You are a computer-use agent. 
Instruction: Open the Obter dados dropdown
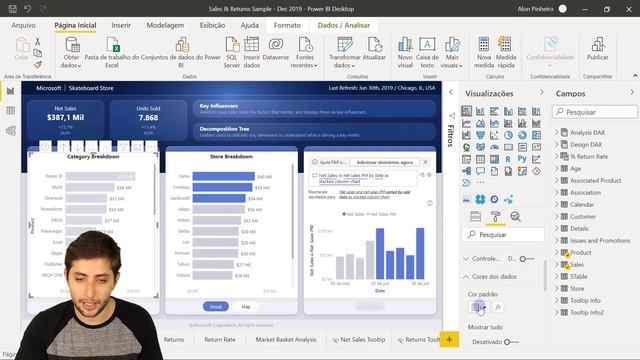click(71, 52)
